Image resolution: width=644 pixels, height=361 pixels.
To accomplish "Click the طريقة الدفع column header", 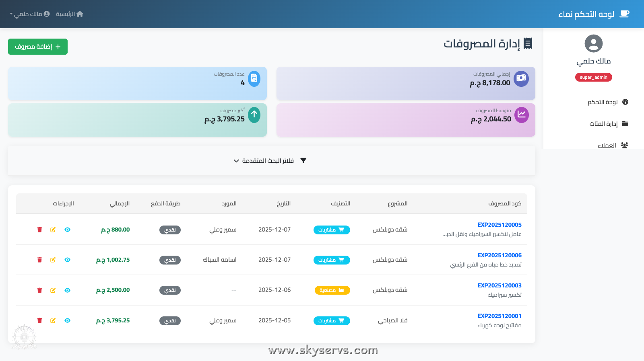I will point(165,203).
